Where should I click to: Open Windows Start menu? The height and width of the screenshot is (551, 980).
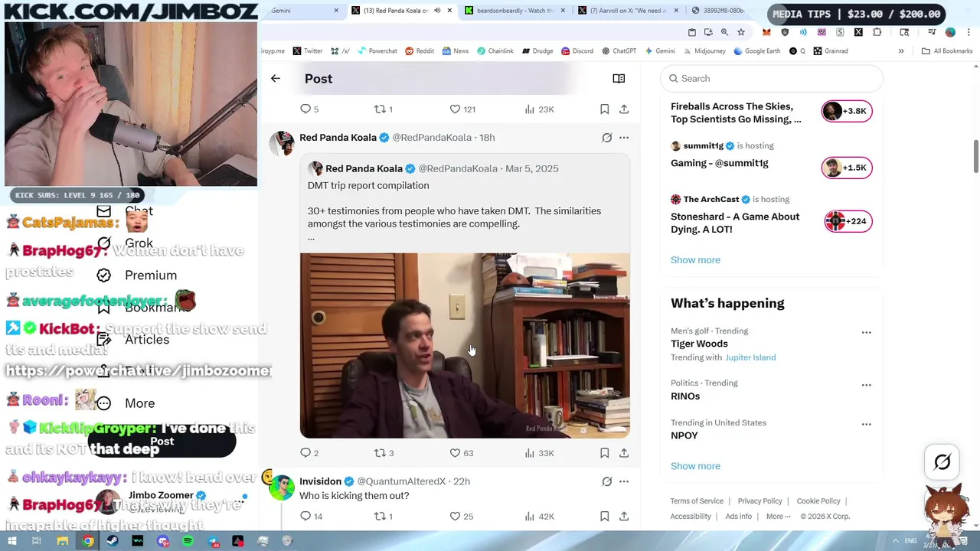coord(11,541)
